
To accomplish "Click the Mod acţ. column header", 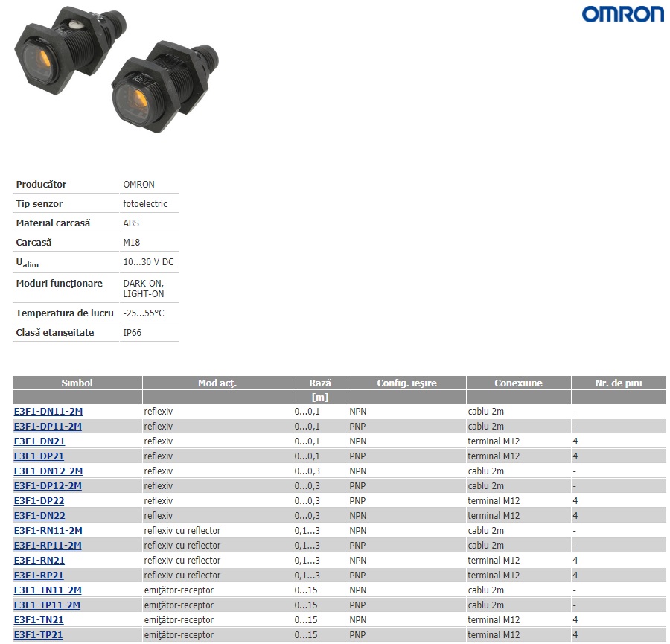I will [x=217, y=383].
